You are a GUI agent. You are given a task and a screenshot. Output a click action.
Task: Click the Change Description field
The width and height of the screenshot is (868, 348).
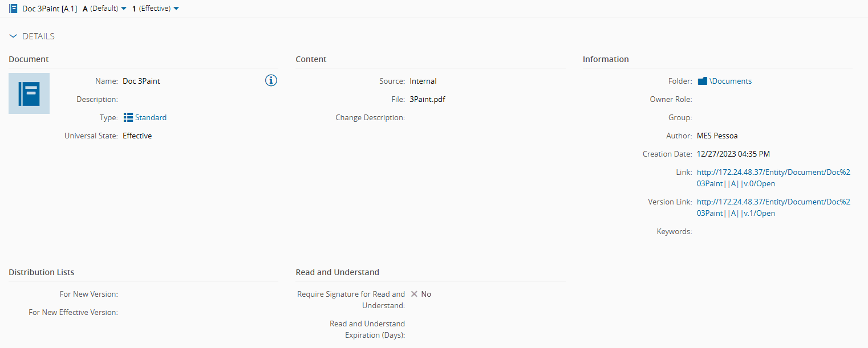tap(445, 117)
